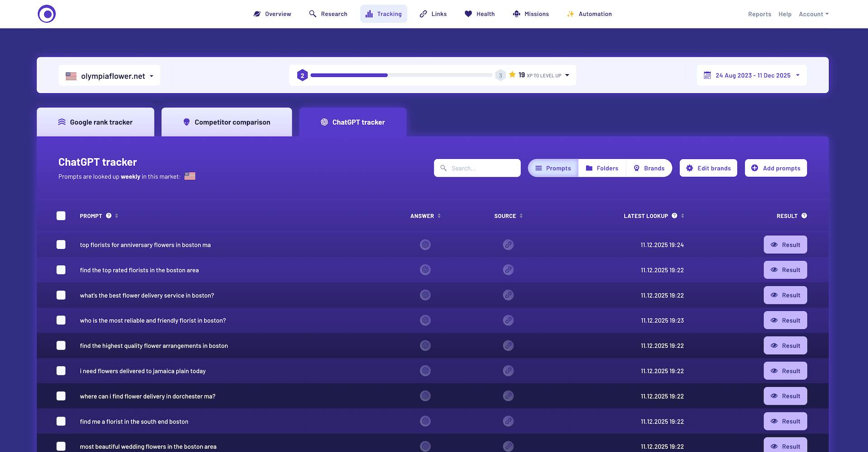Open the olympiaflower.net site dropdown
The height and width of the screenshot is (452, 868).
pyautogui.click(x=109, y=76)
